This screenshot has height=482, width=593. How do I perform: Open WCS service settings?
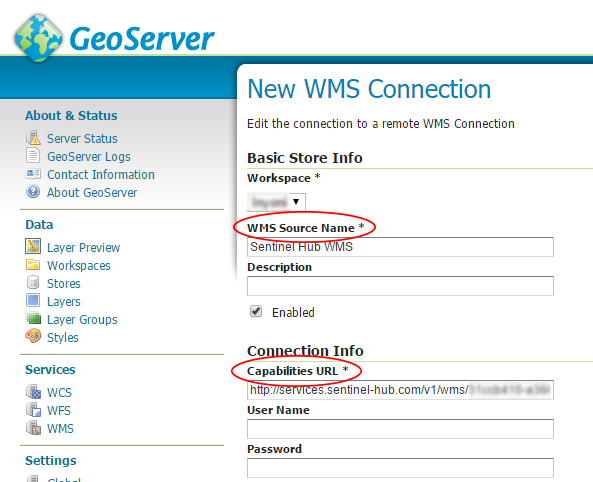pyautogui.click(x=59, y=392)
